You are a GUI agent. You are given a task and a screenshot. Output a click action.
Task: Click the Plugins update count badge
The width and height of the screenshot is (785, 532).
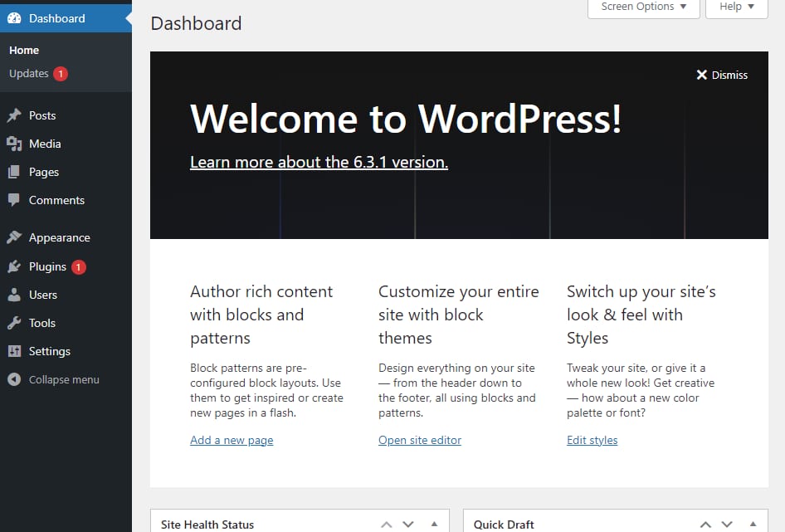coord(79,267)
